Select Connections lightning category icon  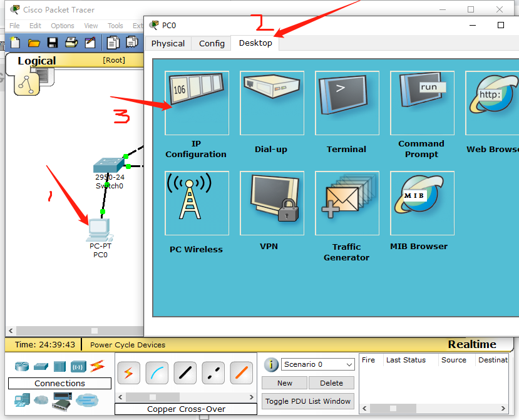tap(97, 366)
